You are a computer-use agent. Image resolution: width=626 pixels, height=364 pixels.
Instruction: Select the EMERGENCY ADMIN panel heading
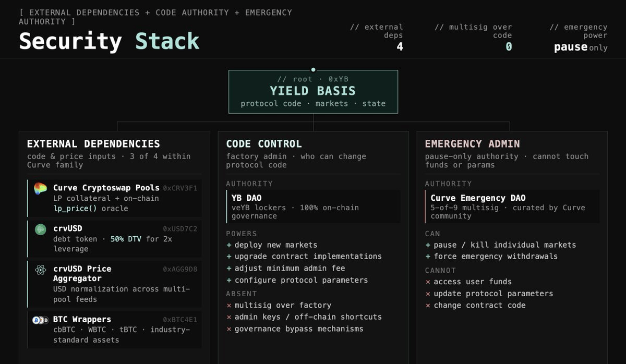pos(472,144)
